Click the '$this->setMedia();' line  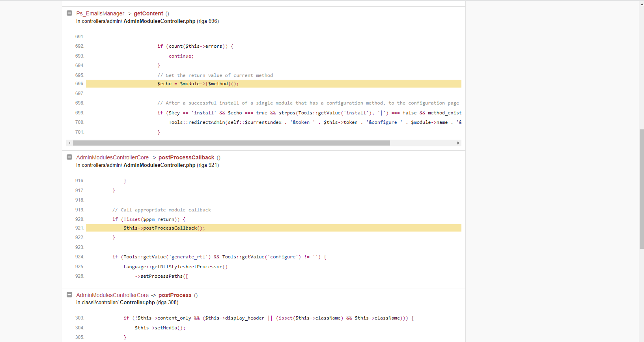tap(160, 328)
